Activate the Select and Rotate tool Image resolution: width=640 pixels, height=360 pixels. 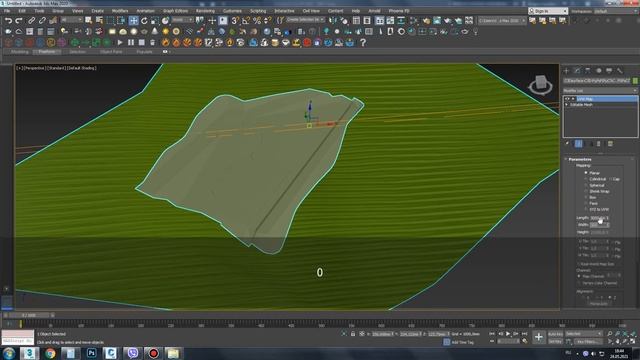coord(144,20)
